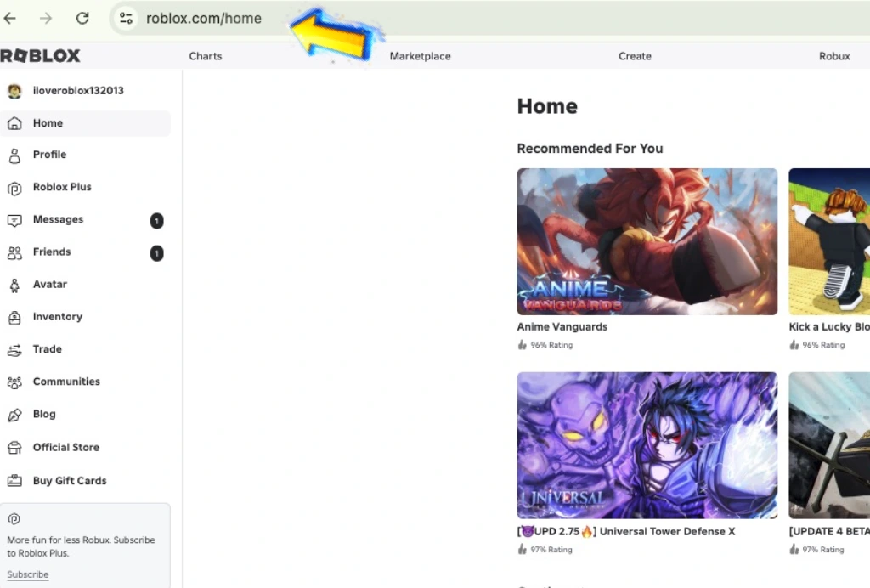Image resolution: width=870 pixels, height=588 pixels.
Task: Click the Messages notification badge
Action: [156, 221]
